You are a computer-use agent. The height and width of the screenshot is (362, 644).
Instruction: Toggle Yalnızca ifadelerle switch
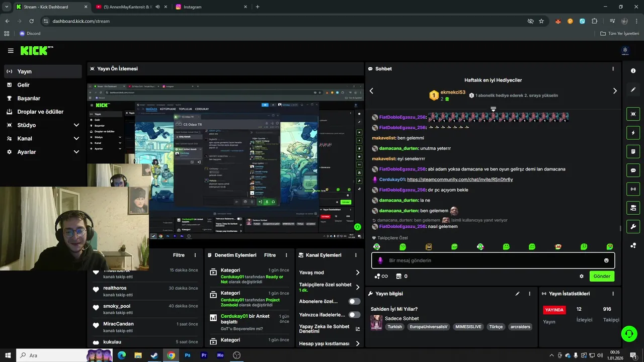(355, 315)
